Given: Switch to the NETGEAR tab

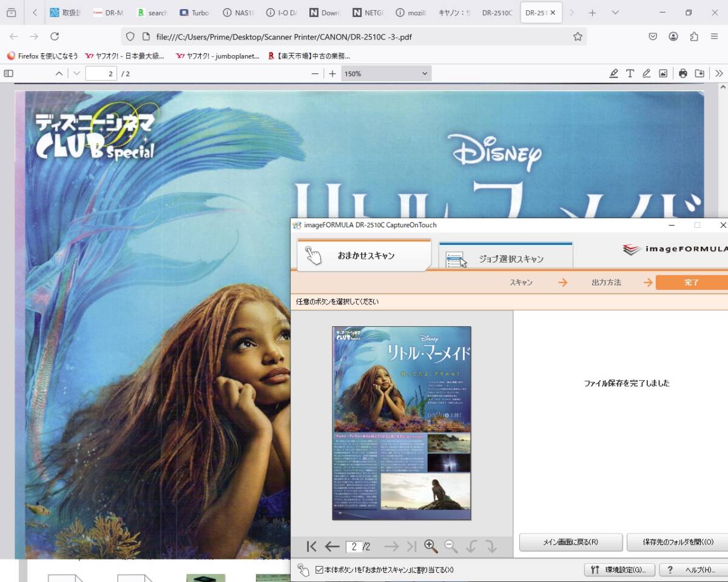Looking at the screenshot, I should [x=368, y=13].
